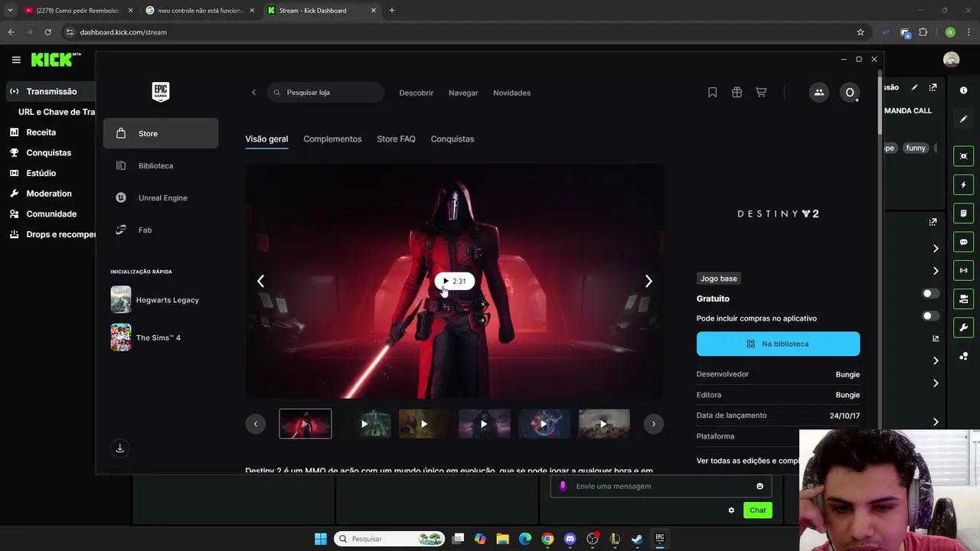This screenshot has height=551, width=980.
Task: Advance thumbnail strip with right circle arrow
Action: point(653,424)
